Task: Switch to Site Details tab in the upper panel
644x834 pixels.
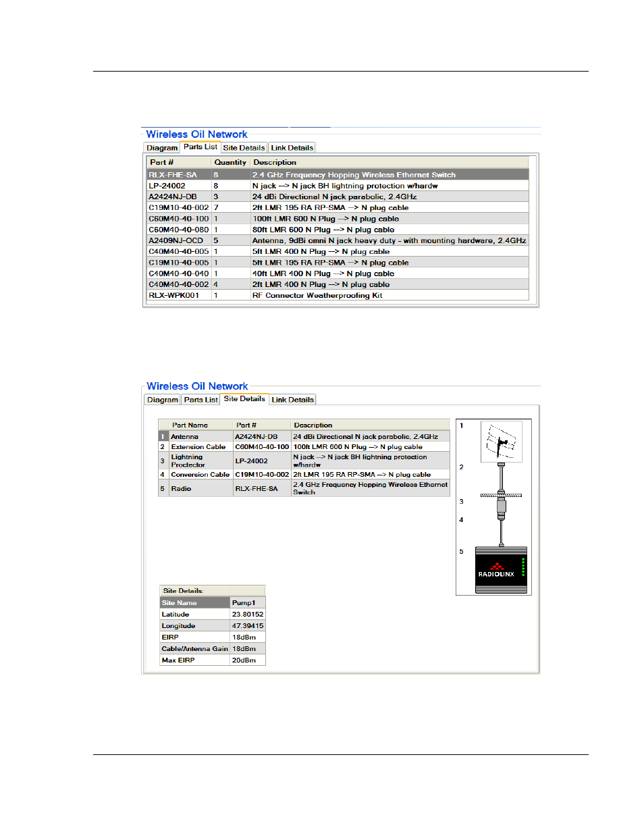Action: click(244, 148)
